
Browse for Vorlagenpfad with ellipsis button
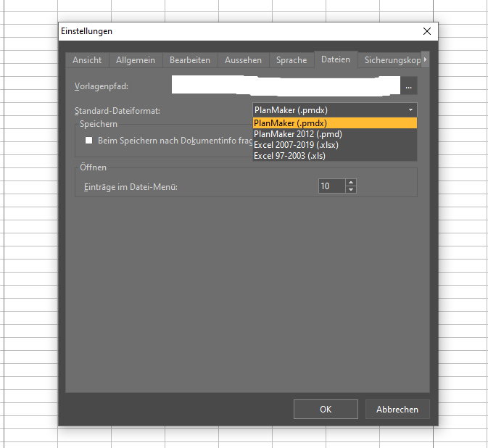click(x=409, y=86)
